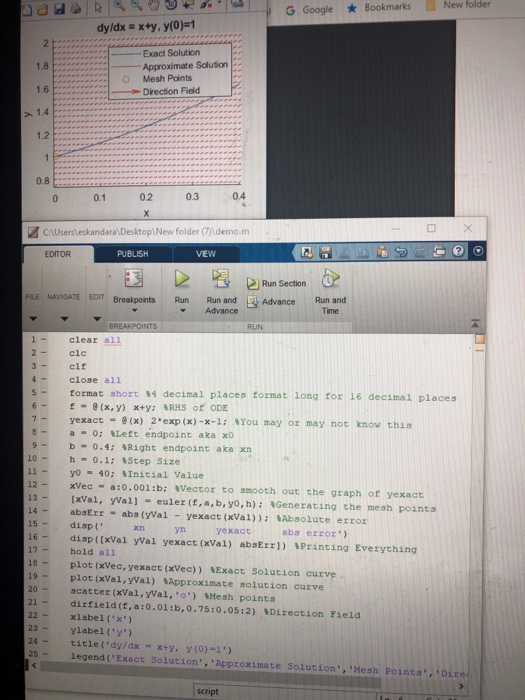525x700 pixels.
Task: Expand the EDIT section dropdown
Action: [97, 319]
